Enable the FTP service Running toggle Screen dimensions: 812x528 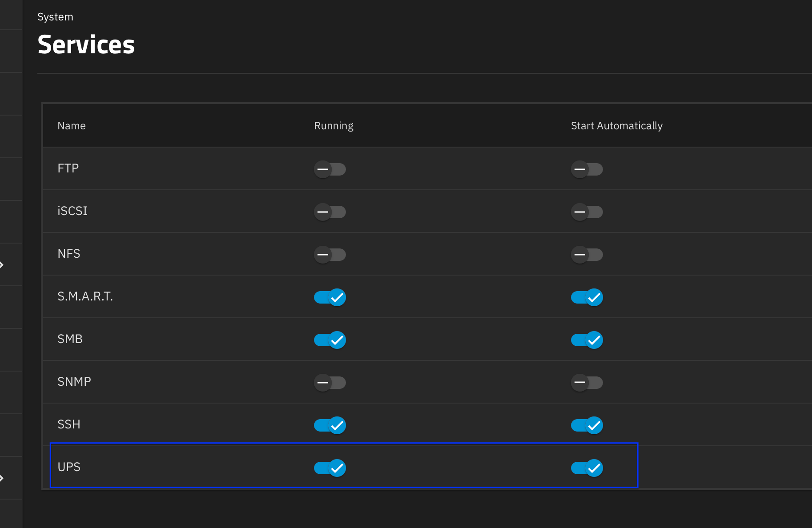[330, 169]
